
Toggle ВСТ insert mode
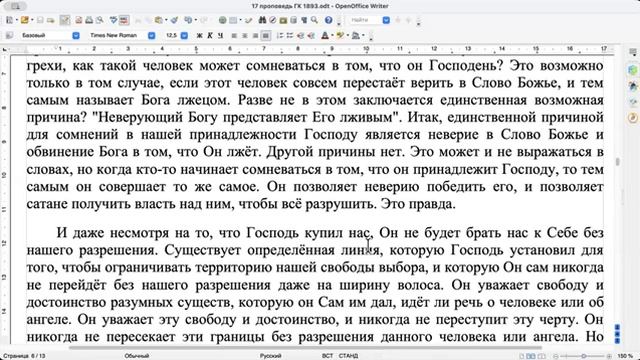pyautogui.click(x=327, y=356)
